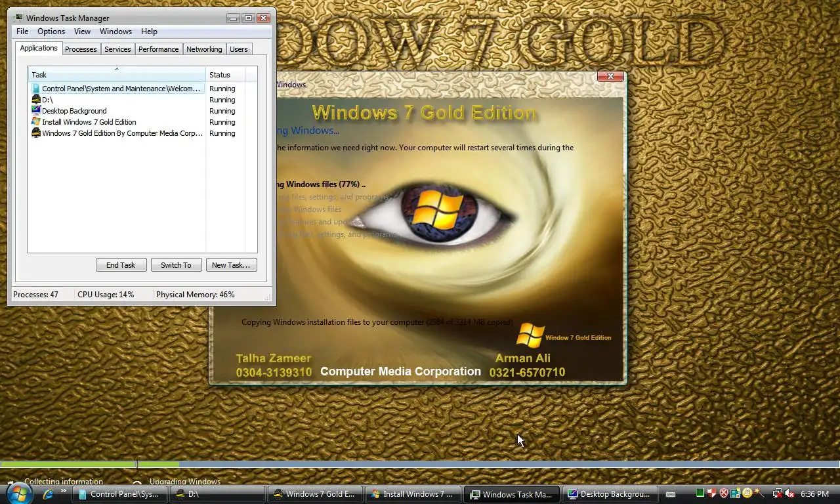
Task: Minimize the Windows Task Manager window
Action: [233, 18]
